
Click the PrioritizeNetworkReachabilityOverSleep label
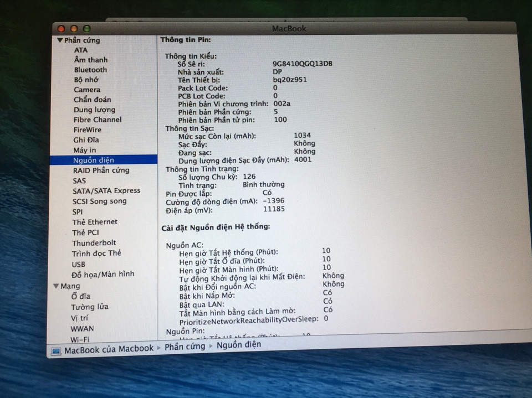249,321
